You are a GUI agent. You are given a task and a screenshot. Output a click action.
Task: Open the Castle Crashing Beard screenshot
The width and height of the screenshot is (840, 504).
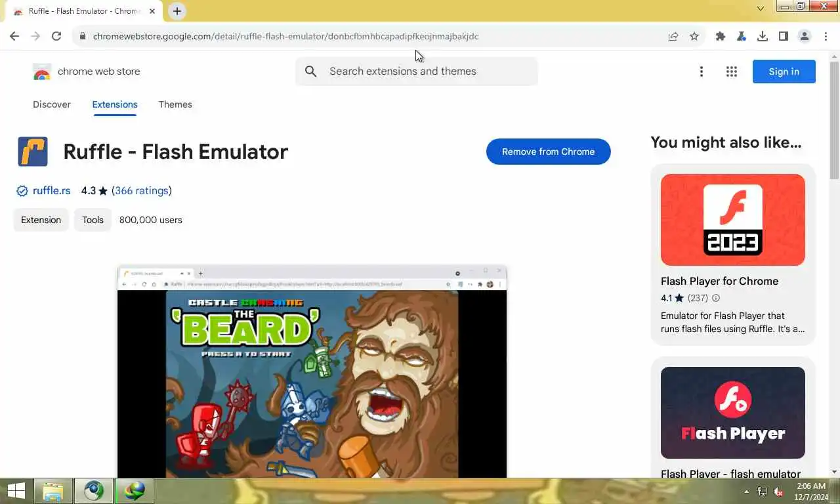point(312,371)
